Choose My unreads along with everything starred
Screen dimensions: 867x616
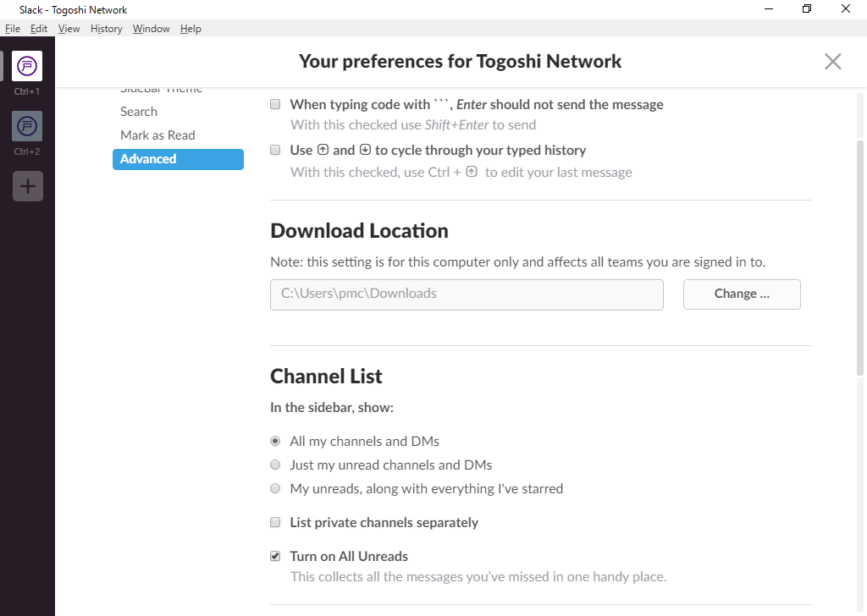pos(275,489)
